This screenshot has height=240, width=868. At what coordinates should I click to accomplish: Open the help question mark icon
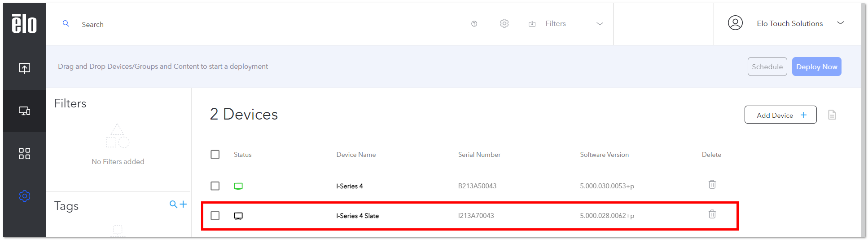point(474,24)
